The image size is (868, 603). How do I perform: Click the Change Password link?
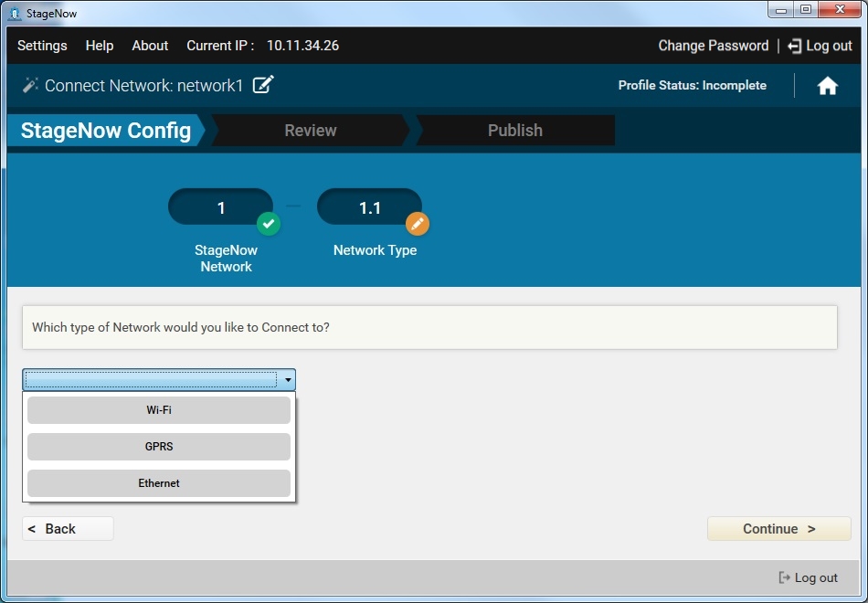713,46
